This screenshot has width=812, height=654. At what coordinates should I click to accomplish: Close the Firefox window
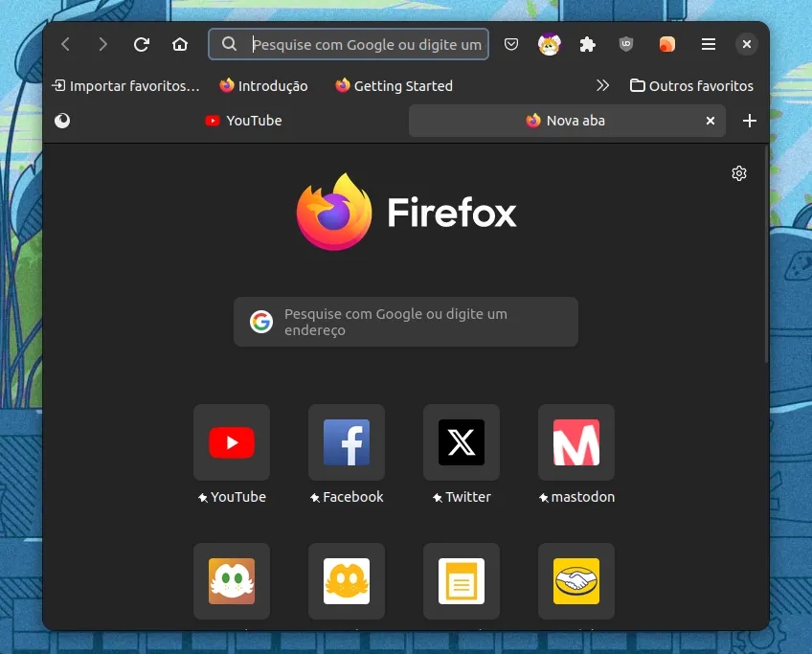click(747, 45)
